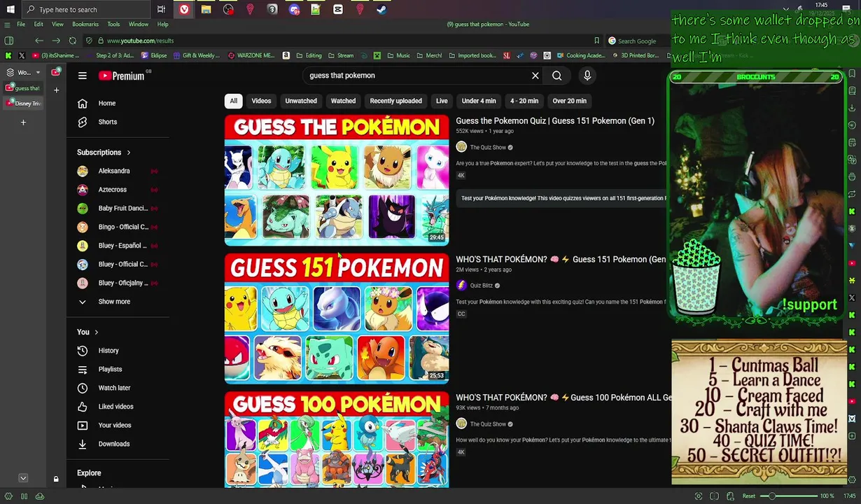Reload the current page
Screen dimensions: 861x504
pyautogui.click(x=72, y=41)
